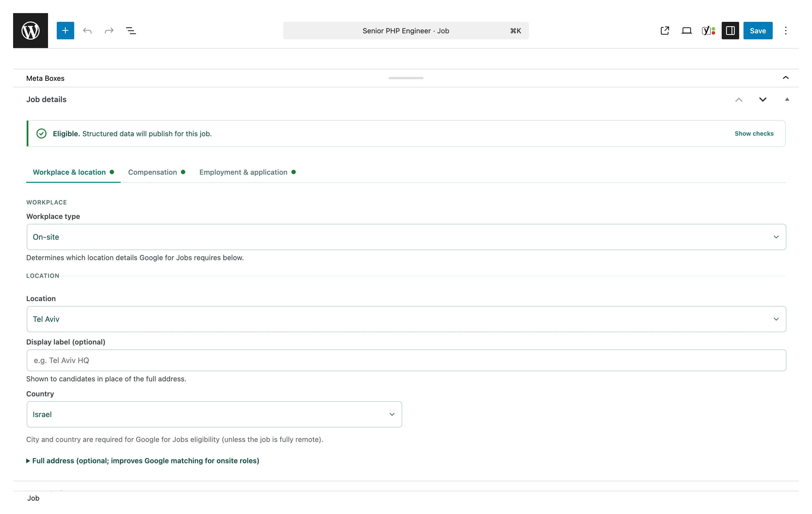Open the Location dropdown showing Tel Aviv
This screenshot has height=514, width=812.
(406, 319)
